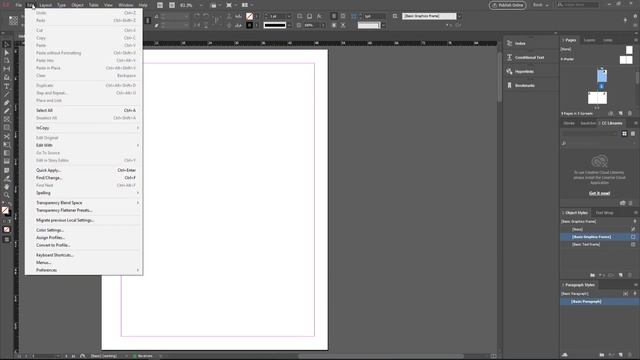Open the Object menu
Image resolution: width=640 pixels, height=360 pixels.
pyautogui.click(x=77, y=5)
